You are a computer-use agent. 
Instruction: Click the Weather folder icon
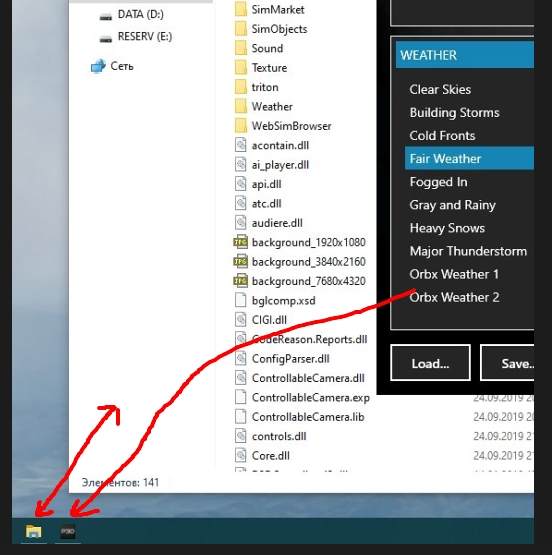(x=241, y=107)
